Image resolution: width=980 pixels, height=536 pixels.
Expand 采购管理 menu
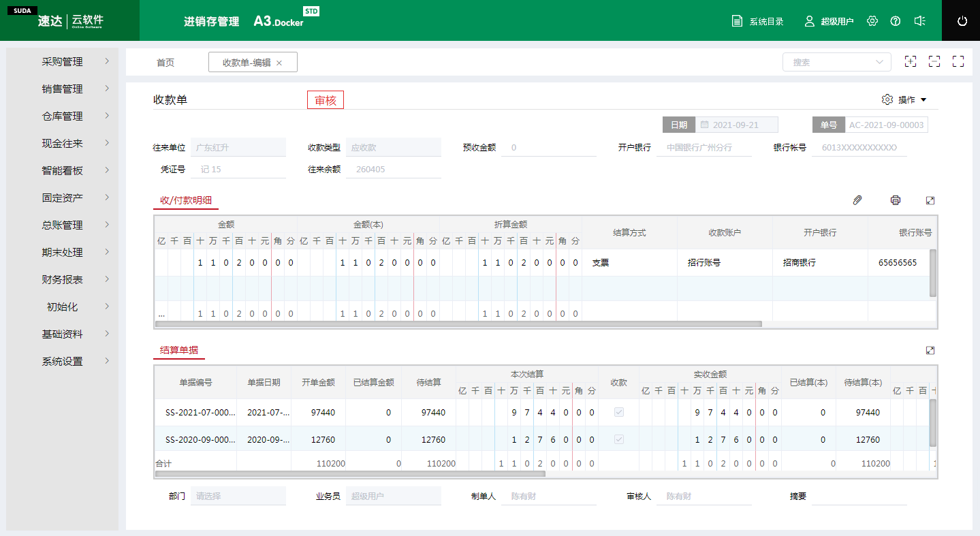(x=63, y=61)
